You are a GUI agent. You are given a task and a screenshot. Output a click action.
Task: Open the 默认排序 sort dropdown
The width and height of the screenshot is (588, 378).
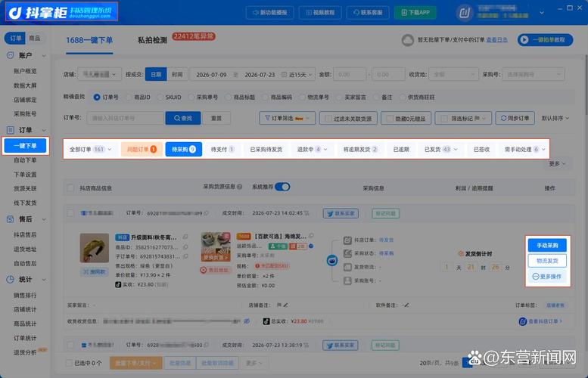tap(555, 118)
